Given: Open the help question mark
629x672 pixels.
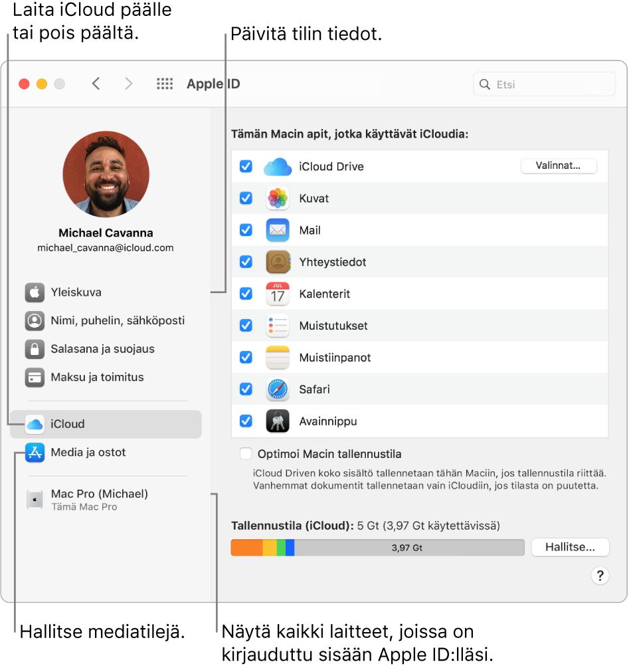Looking at the screenshot, I should pyautogui.click(x=600, y=576).
